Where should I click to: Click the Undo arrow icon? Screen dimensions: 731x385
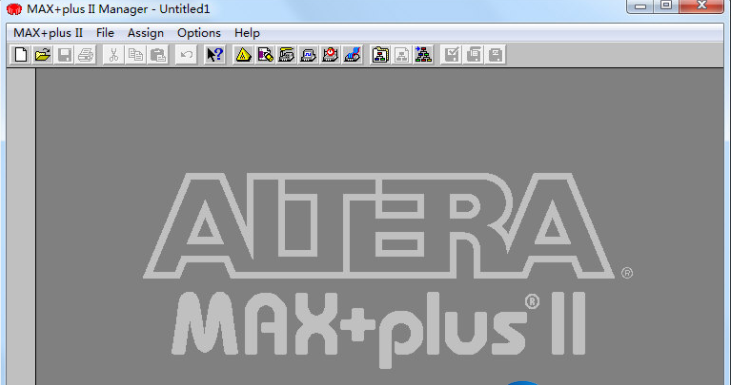click(186, 55)
